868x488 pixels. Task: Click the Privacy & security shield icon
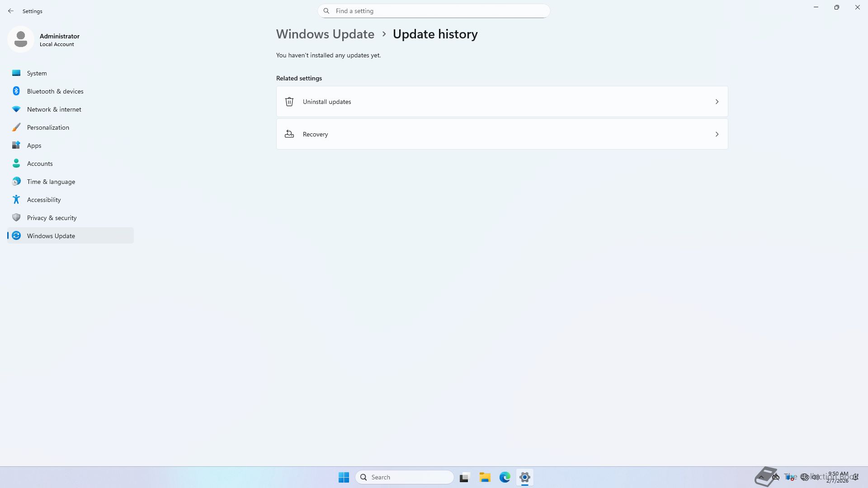(16, 217)
